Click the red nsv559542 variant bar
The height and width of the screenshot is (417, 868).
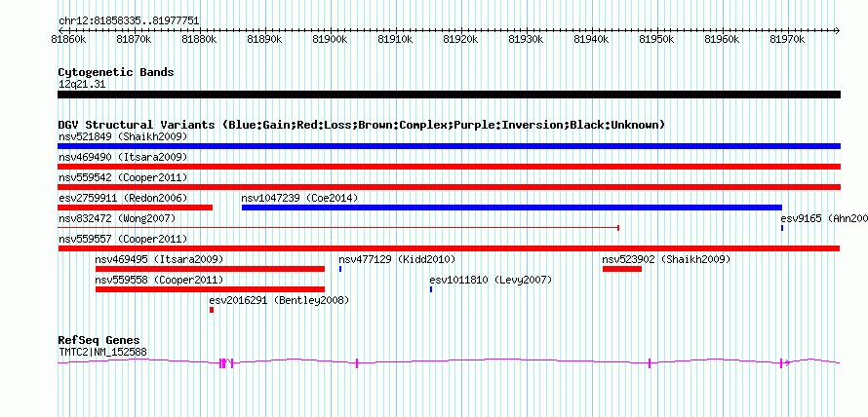449,187
